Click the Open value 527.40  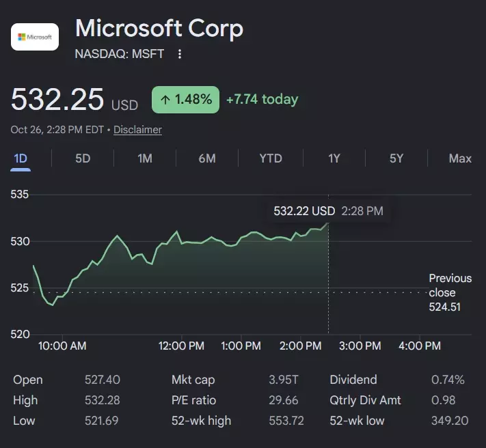tap(103, 380)
